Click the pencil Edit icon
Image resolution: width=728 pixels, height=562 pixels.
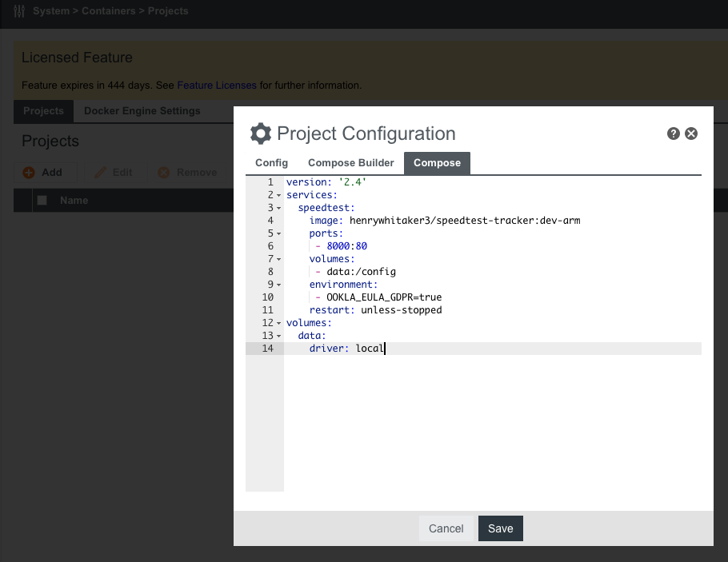[100, 173]
